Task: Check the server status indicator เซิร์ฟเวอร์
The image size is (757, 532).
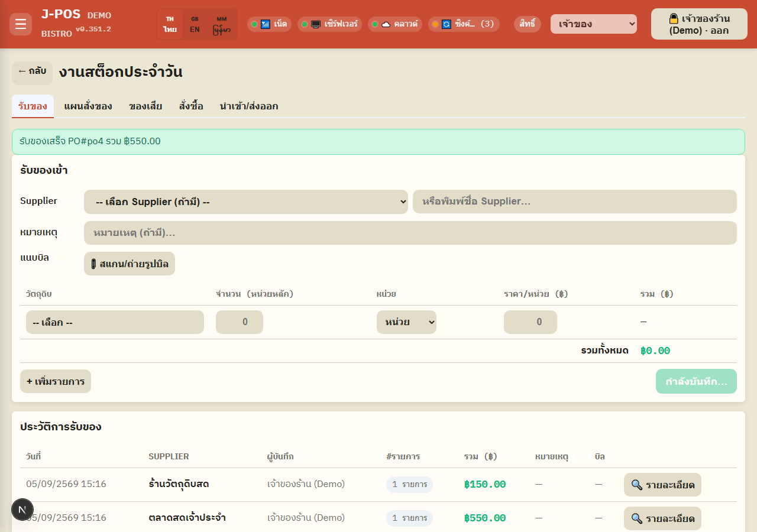Action: pos(329,24)
